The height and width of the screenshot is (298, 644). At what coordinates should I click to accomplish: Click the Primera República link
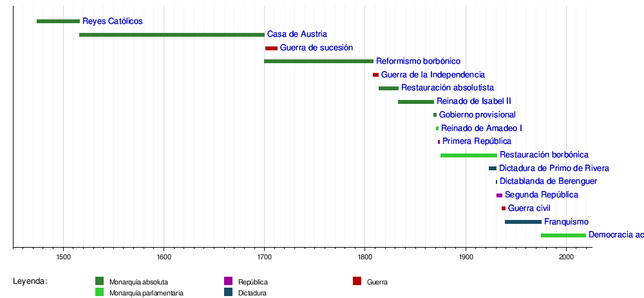477,141
